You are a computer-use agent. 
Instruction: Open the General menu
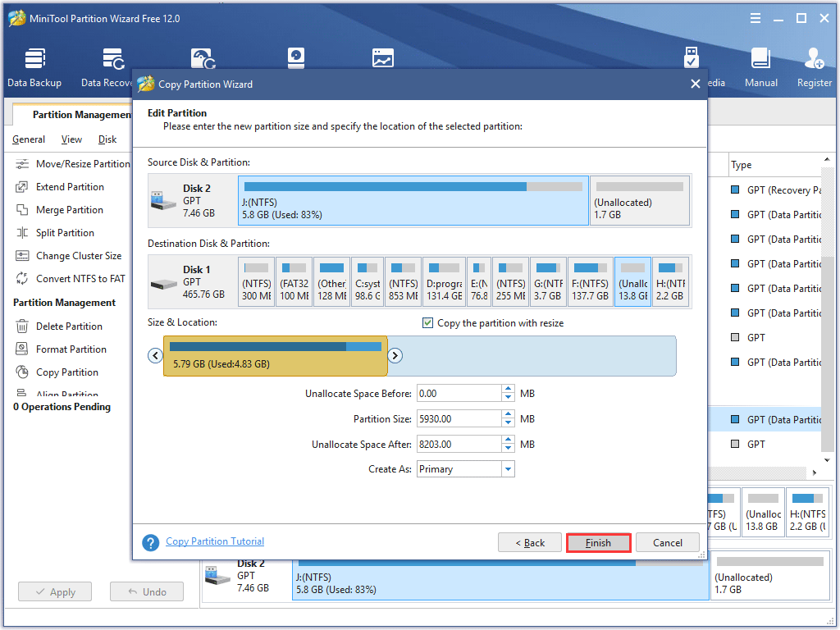click(x=29, y=139)
